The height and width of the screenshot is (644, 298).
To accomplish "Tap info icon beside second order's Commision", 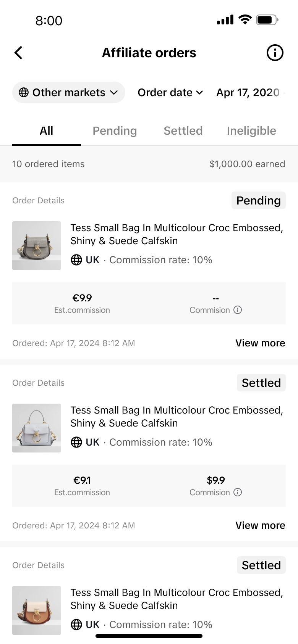I will click(238, 492).
